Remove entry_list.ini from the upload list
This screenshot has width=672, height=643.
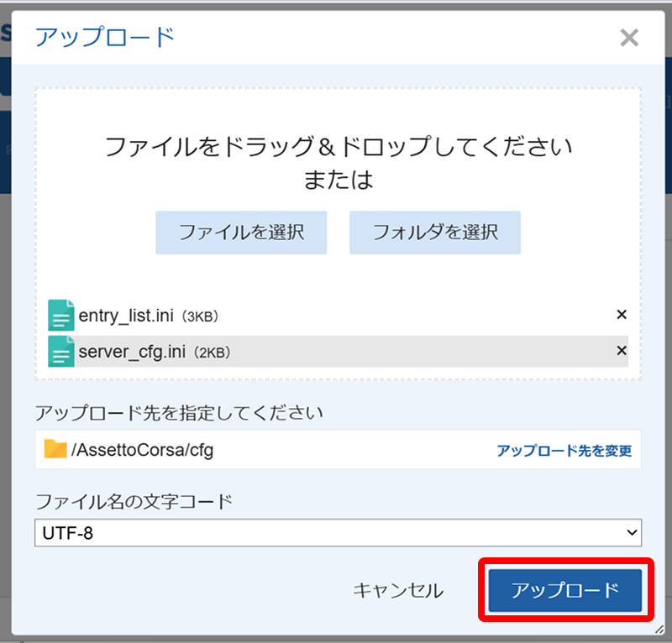[x=622, y=315]
